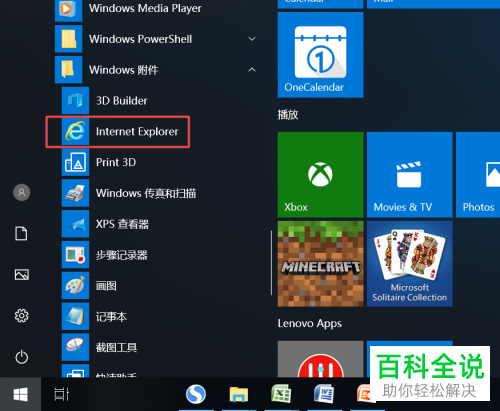Click the "Windows PowerShell" label
500x411 pixels.
coord(140,39)
